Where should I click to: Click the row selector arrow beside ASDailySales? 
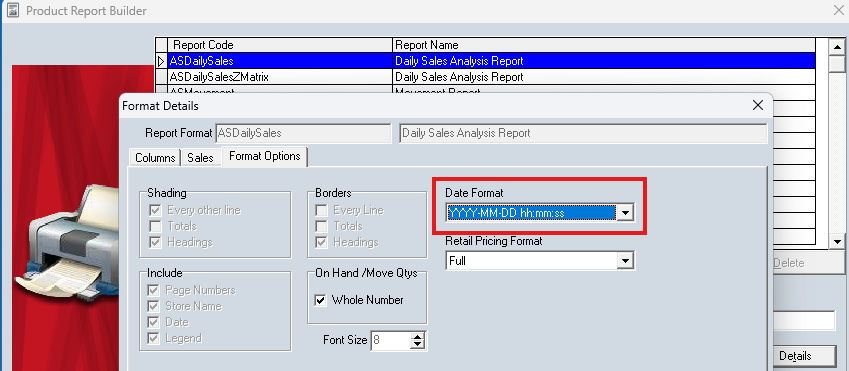[161, 61]
